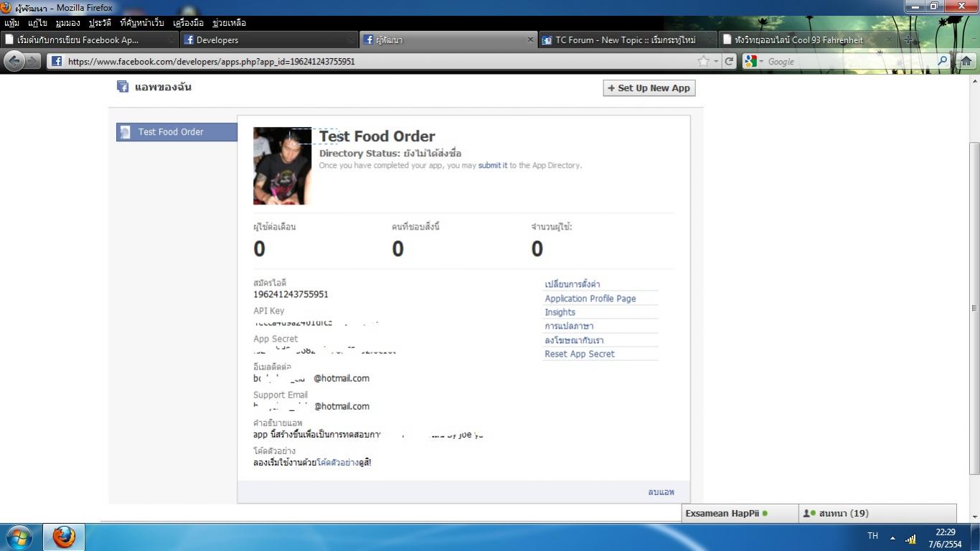Reload the page with the refresh icon
980x551 pixels.
tap(730, 62)
